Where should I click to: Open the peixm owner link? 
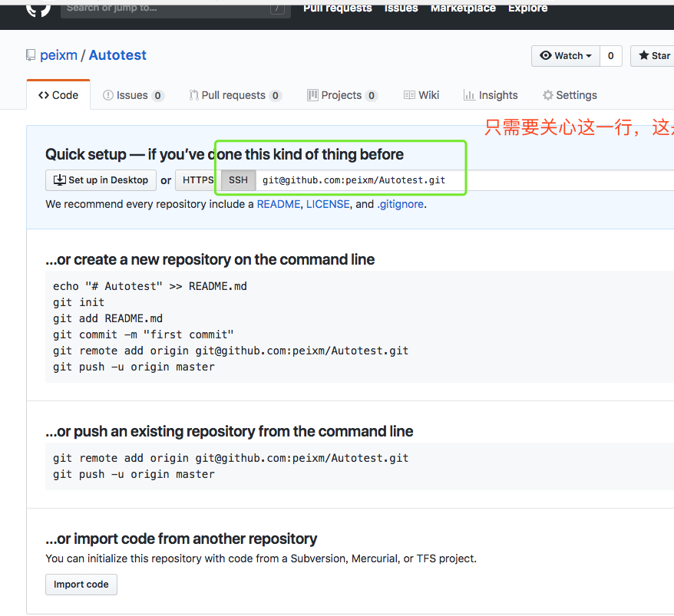(x=59, y=55)
